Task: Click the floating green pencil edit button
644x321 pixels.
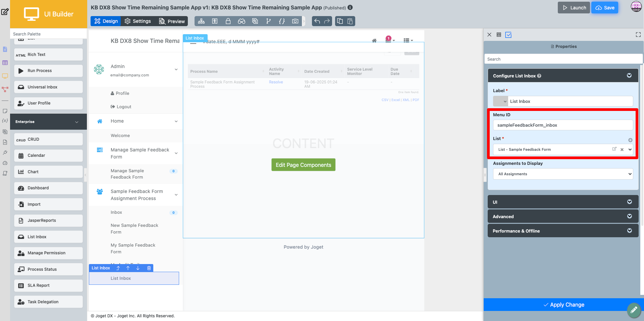Action: [x=634, y=310]
